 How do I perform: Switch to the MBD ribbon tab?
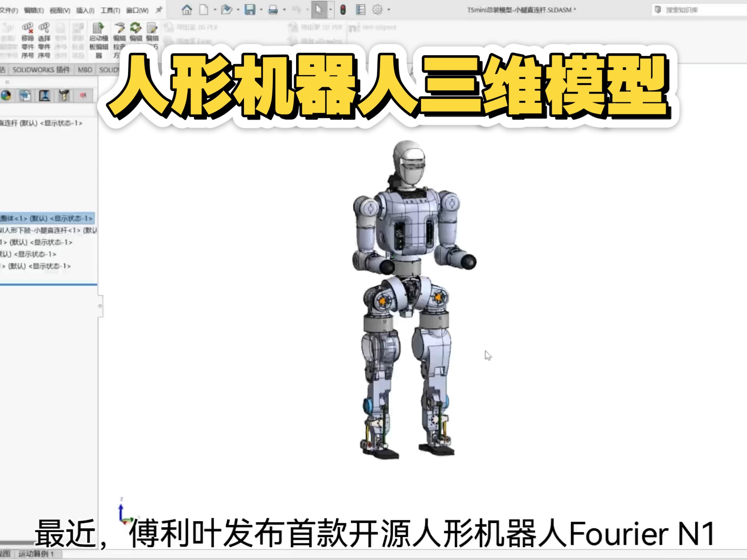point(84,70)
